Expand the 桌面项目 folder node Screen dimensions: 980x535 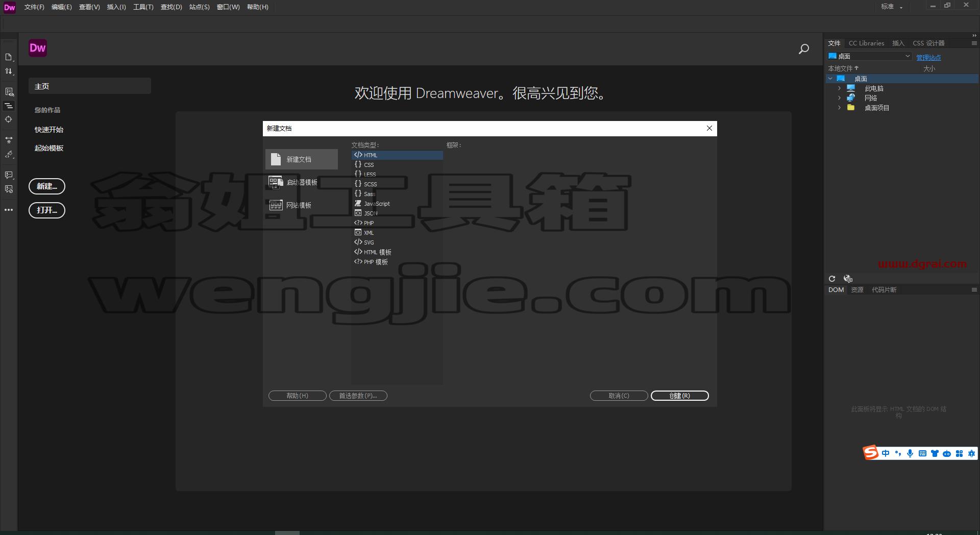[839, 108]
